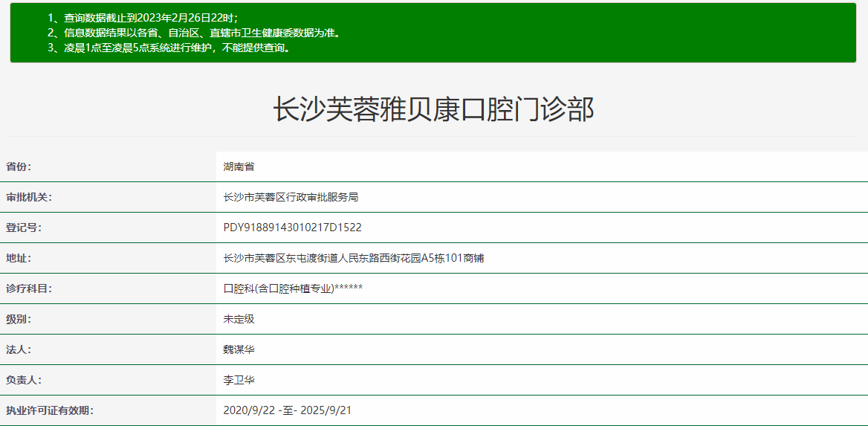Screen dimensions: 868x426
Task: Click the legal person name 魏谋华
Action: pos(239,349)
